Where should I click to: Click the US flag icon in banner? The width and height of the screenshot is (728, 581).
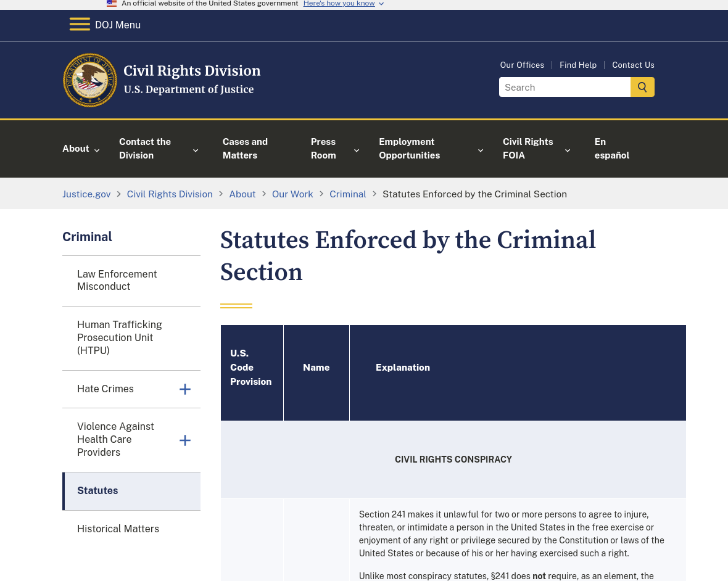(x=112, y=3)
